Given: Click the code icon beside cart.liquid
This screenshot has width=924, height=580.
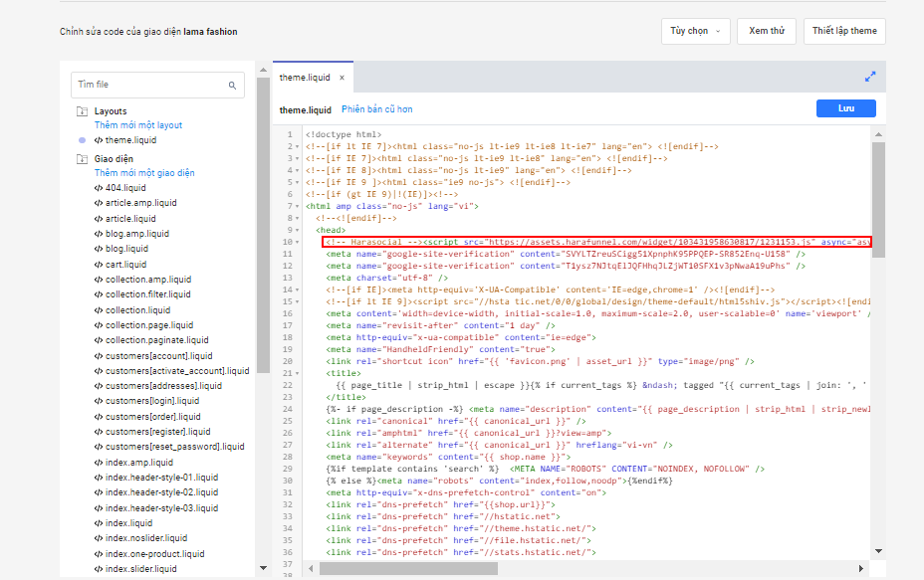Looking at the screenshot, I should click(99, 265).
